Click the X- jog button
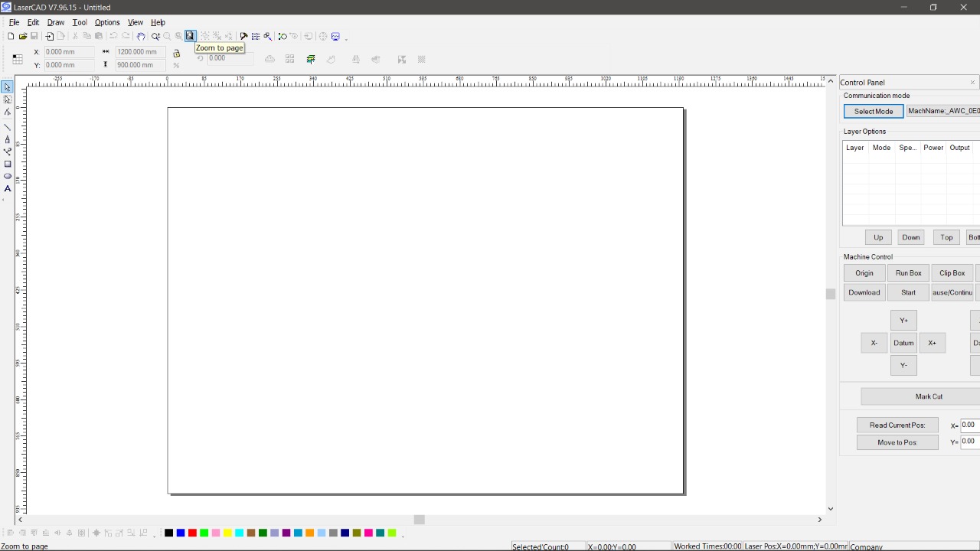The image size is (980, 551). 874,343
